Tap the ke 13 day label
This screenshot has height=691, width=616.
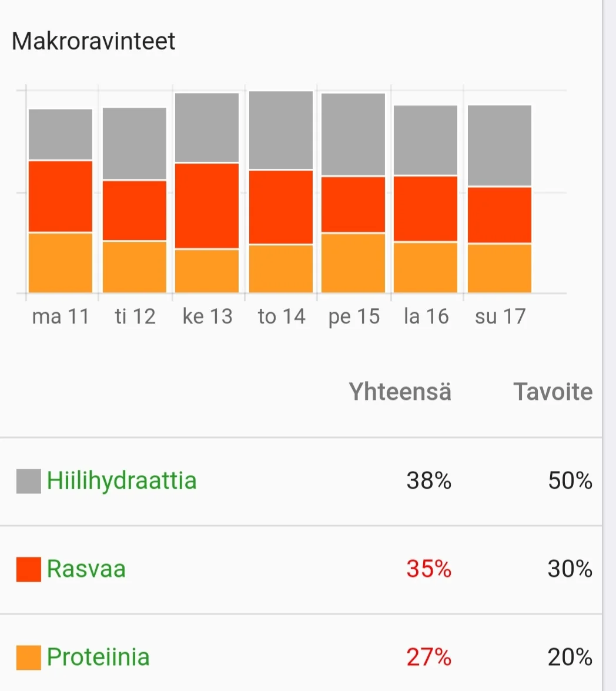point(207,316)
